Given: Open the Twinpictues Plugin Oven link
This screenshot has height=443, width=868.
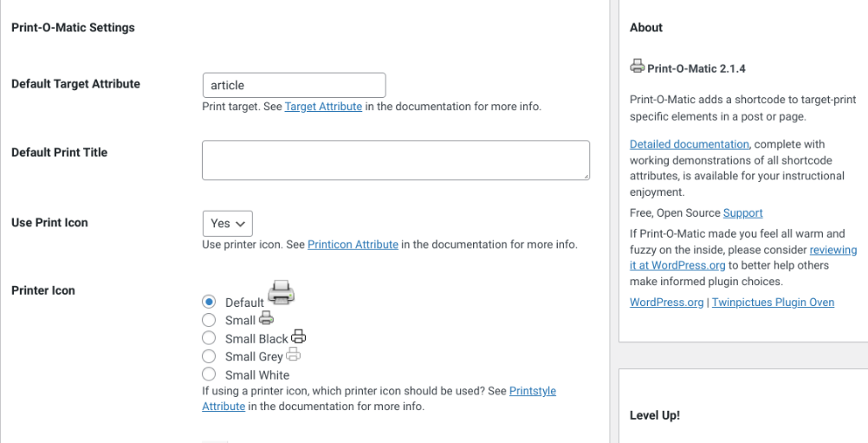Looking at the screenshot, I should pos(773,303).
